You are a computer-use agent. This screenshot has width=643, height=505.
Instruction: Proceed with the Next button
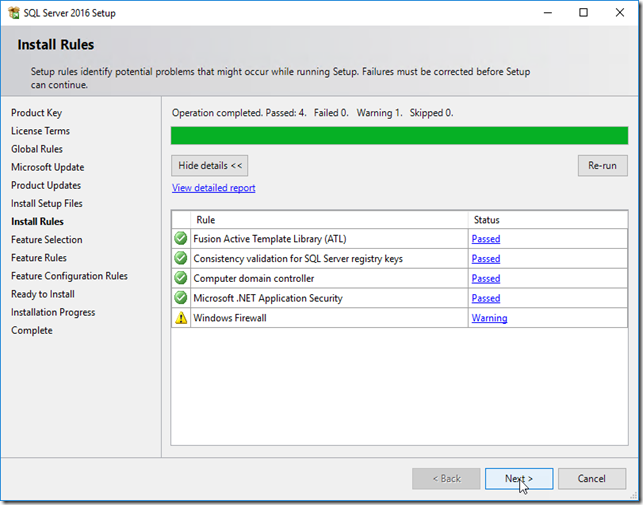click(x=519, y=479)
